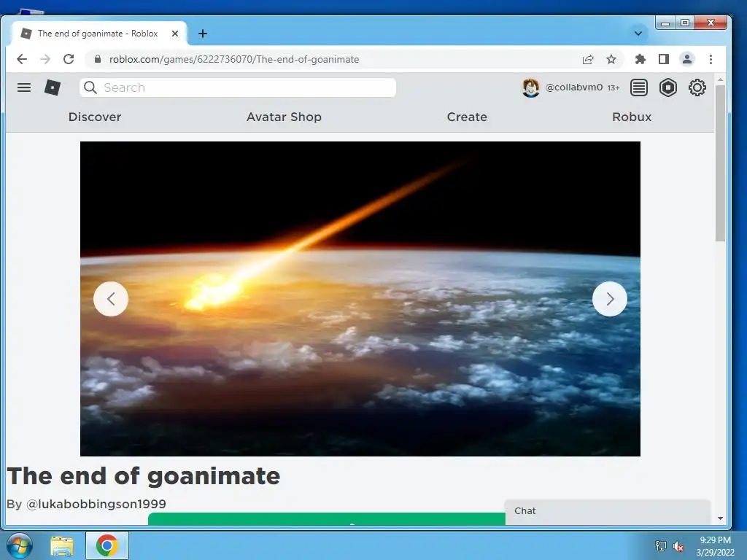Open the Roblox notifications feed icon
This screenshot has height=560, width=747.
639,87
